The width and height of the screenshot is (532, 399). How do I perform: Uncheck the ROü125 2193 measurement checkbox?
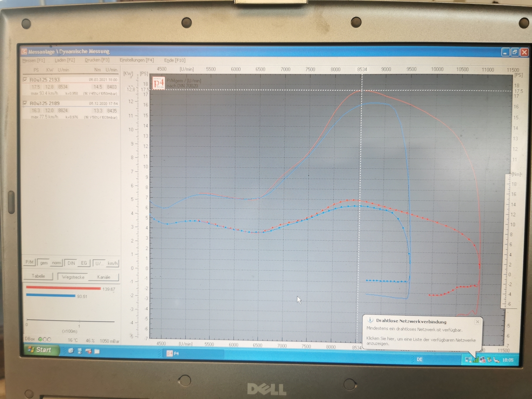coord(25,80)
